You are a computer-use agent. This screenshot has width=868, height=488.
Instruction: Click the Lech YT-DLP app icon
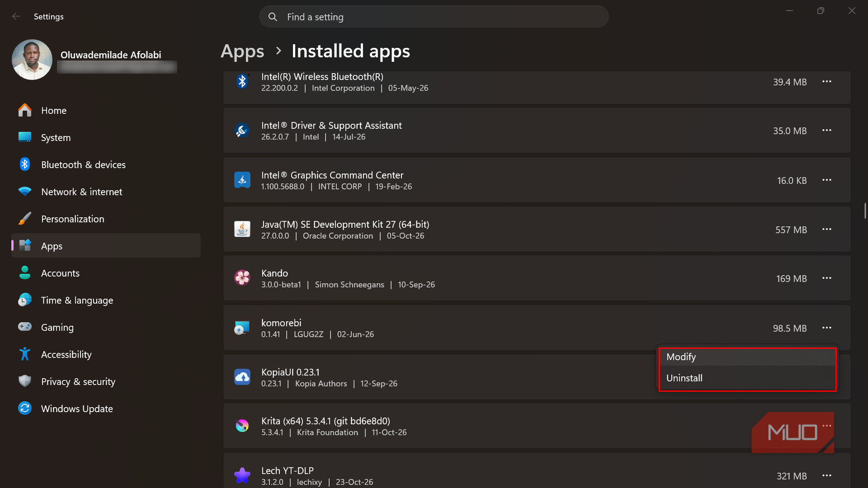click(242, 475)
